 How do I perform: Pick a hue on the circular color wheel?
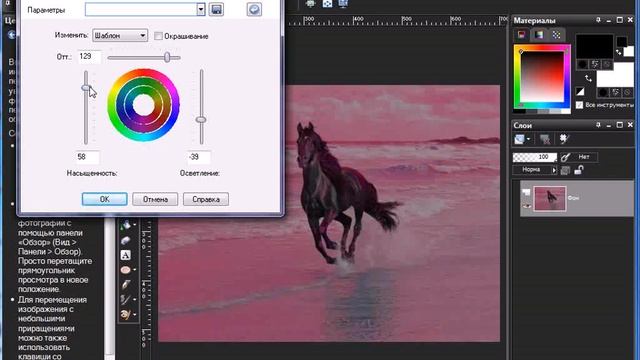(x=143, y=105)
